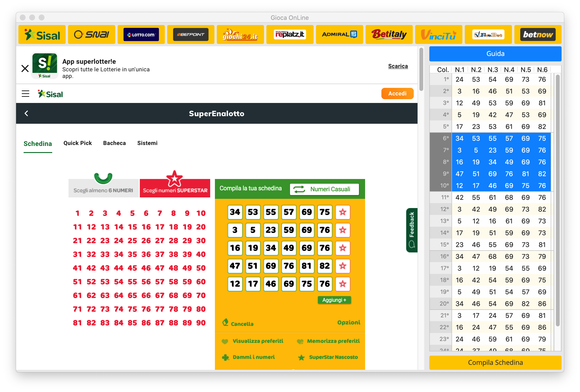Open the hamburger menu next to Sisal logo
The height and width of the screenshot is (392, 580).
[x=26, y=93]
